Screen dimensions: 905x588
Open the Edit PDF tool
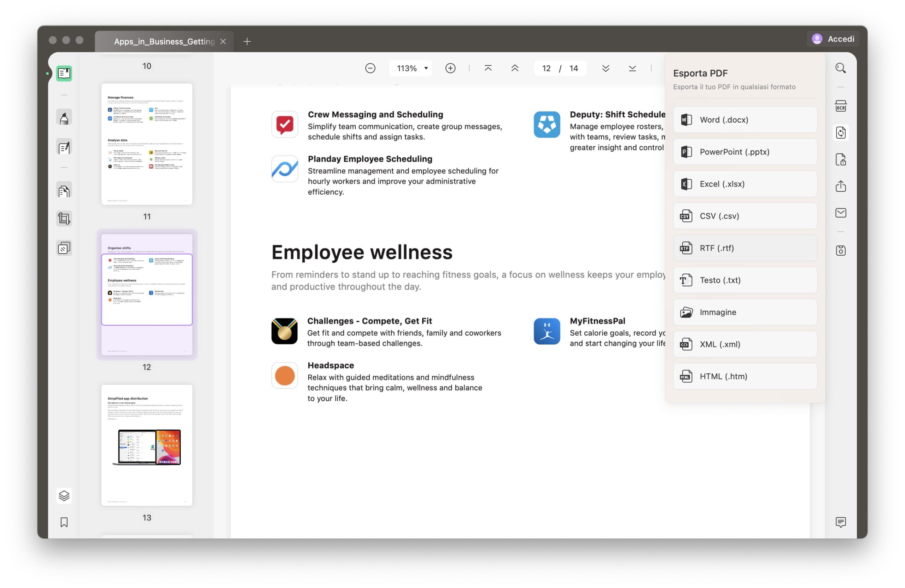(x=64, y=147)
